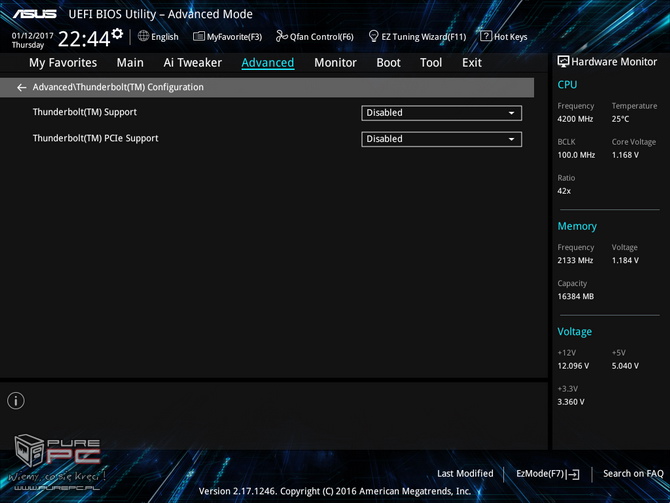Screen dimensions: 670x503
Task: Click the CPU section heading
Action: tap(567, 85)
